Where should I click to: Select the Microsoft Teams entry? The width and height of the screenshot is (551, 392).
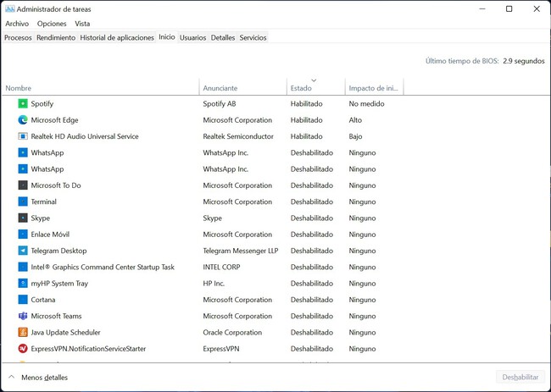56,316
